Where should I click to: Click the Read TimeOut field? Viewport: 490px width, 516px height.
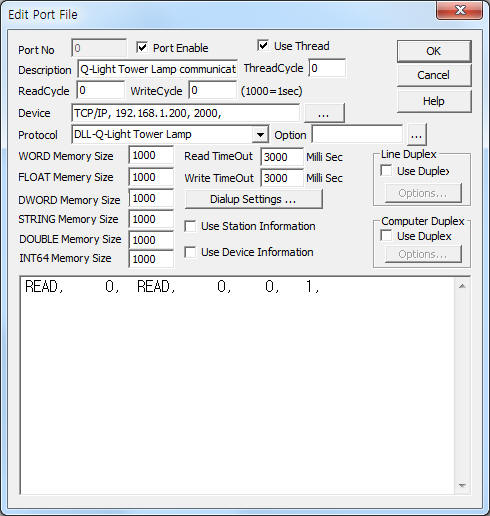tap(282, 157)
